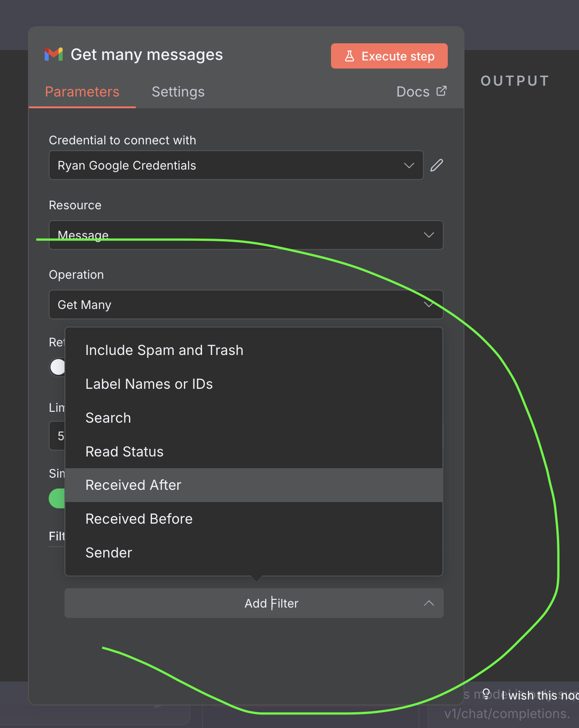Click the pencil icon to edit credential
The height and width of the screenshot is (728, 579).
(437, 166)
